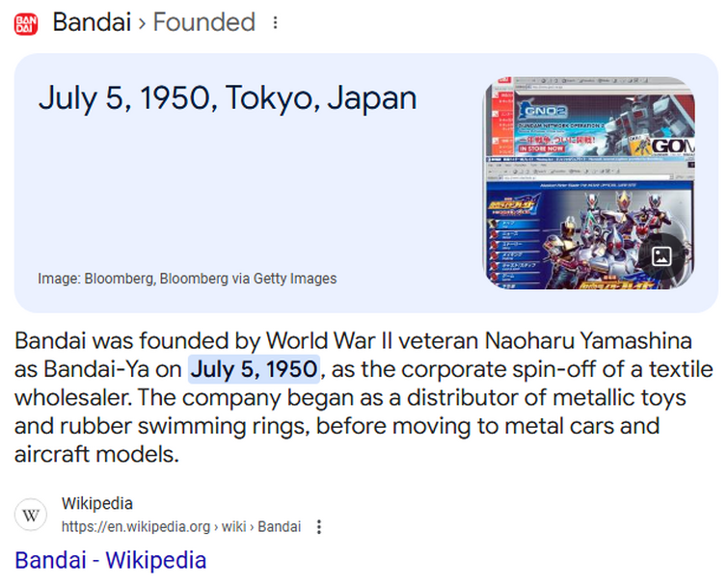Click the phrase 'rubber swimming rings' in snippet
This screenshot has width=728, height=586.
(185, 426)
